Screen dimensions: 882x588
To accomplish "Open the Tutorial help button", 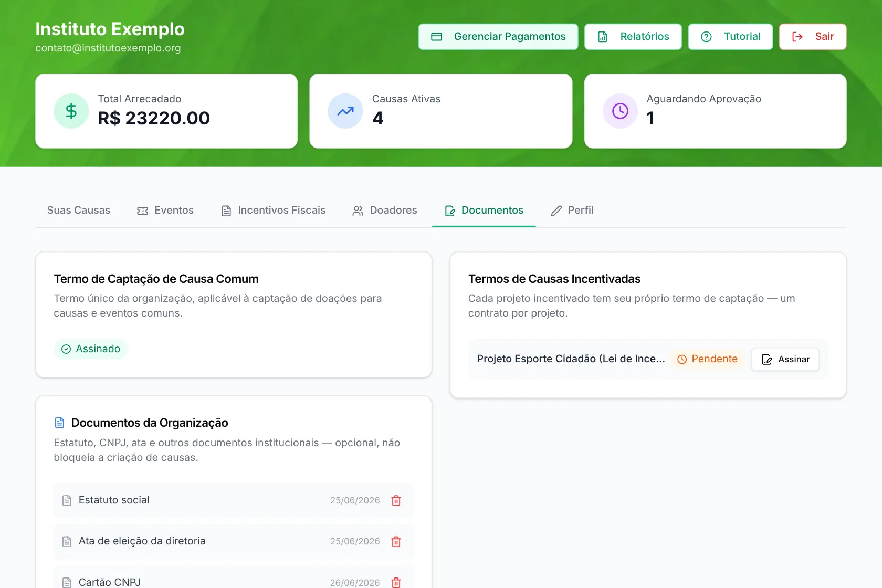I will point(730,37).
